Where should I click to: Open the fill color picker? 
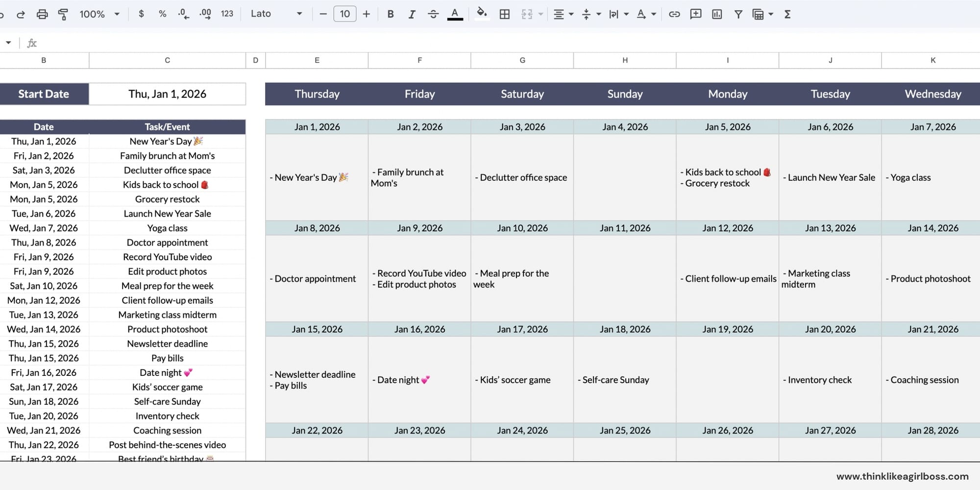pyautogui.click(x=482, y=14)
